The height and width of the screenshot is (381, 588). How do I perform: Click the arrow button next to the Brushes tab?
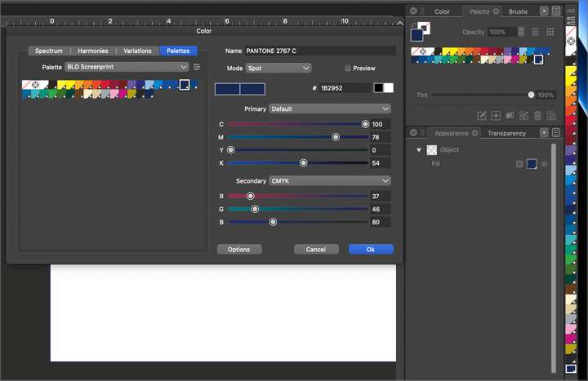pyautogui.click(x=544, y=11)
